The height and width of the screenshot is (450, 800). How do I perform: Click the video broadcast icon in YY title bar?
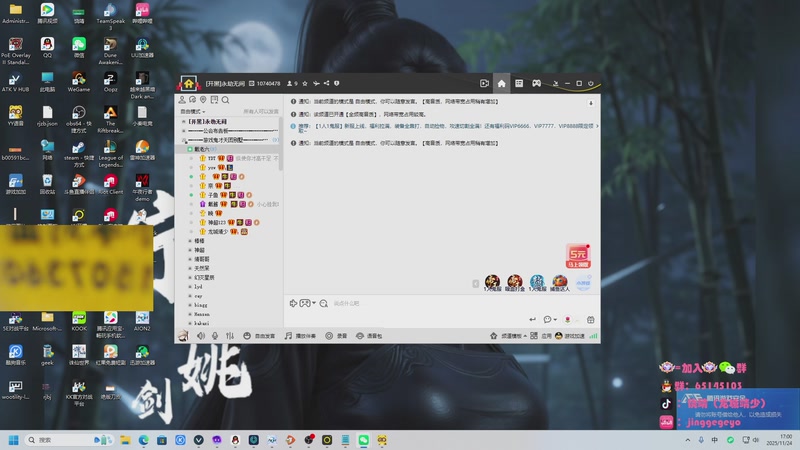point(484,83)
